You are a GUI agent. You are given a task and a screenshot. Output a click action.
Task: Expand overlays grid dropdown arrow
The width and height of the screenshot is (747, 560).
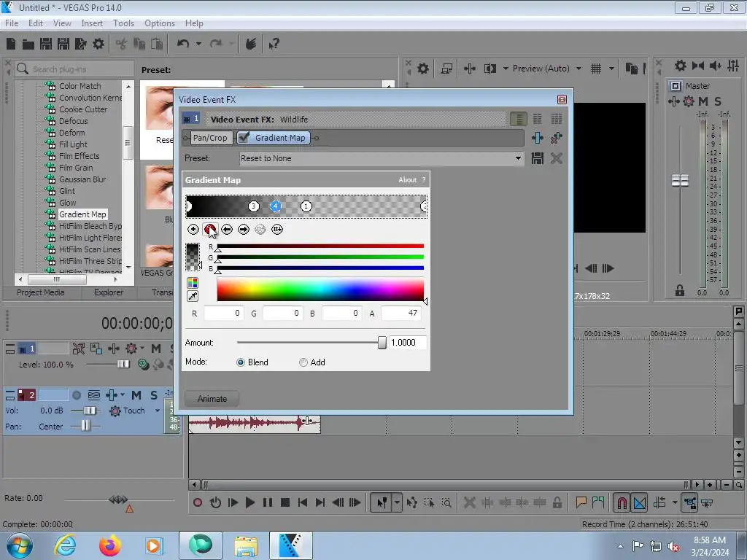(x=611, y=69)
